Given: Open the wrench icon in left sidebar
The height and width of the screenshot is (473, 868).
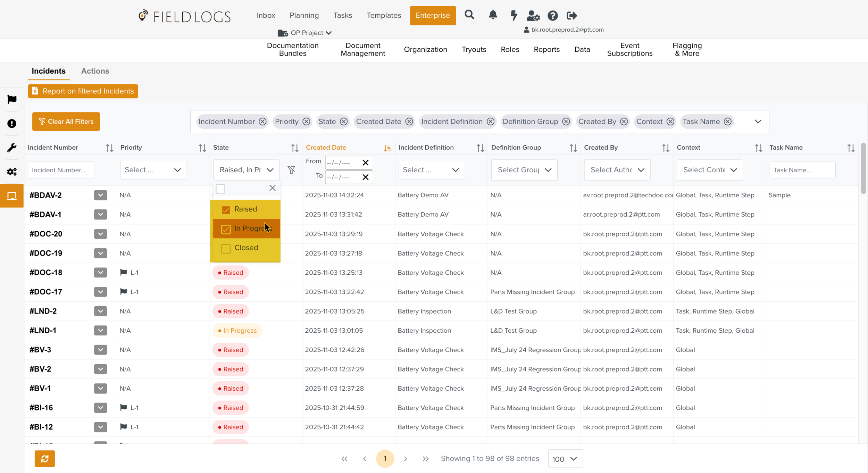Looking at the screenshot, I should pyautogui.click(x=12, y=148).
